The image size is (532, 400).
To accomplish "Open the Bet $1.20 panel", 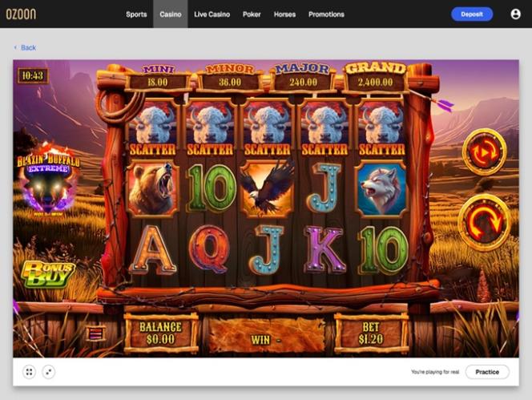I will (371, 333).
